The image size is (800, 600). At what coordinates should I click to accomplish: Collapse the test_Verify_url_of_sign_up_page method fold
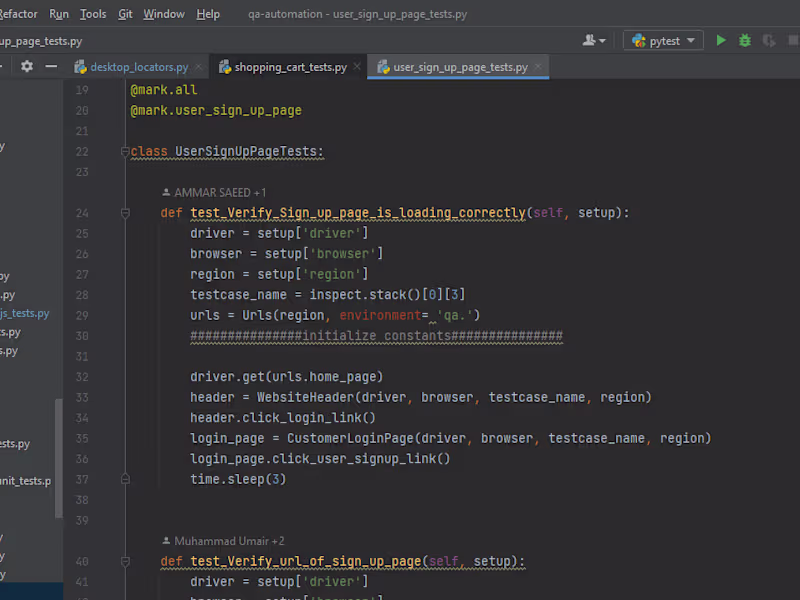click(x=126, y=561)
